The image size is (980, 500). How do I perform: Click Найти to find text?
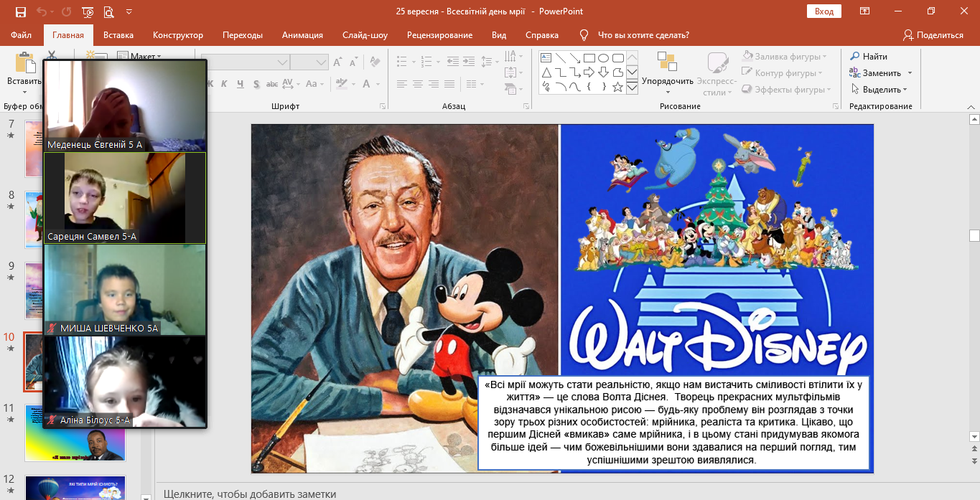869,56
